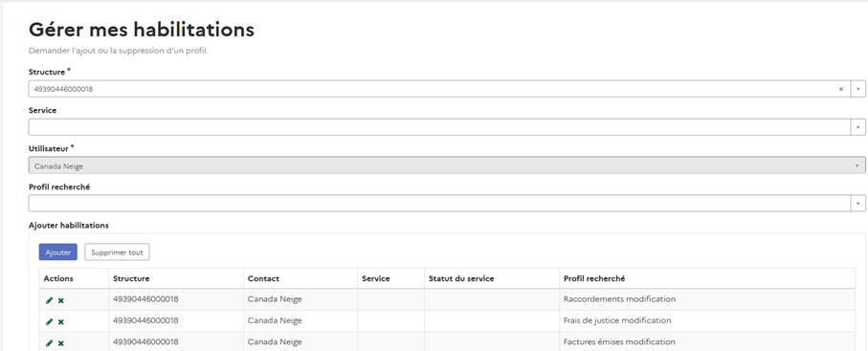The image size is (868, 351).
Task: Sort by the Contact column header
Action: point(263,278)
